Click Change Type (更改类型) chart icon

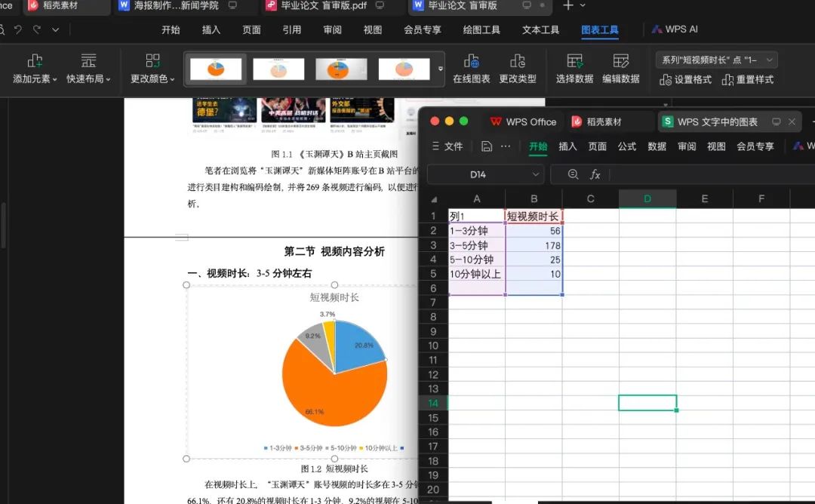(517, 61)
